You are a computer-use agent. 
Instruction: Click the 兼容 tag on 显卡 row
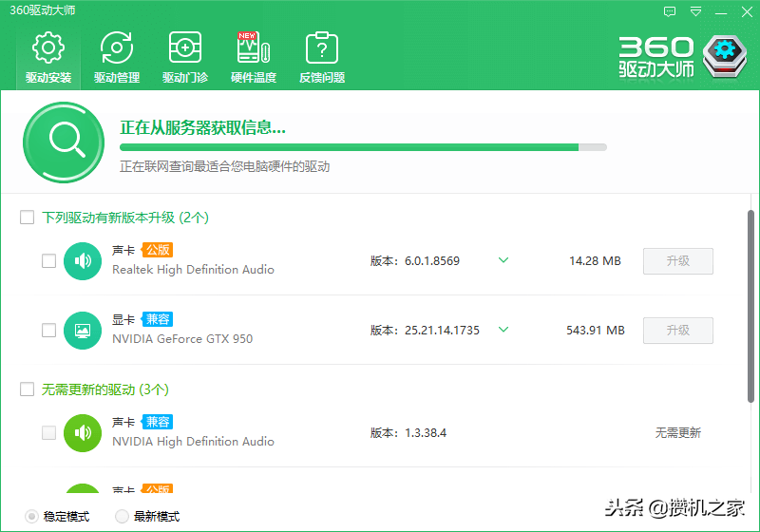[158, 319]
